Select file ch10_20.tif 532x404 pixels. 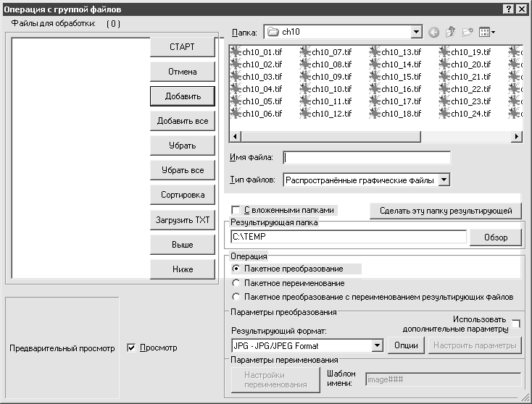[x=470, y=64]
